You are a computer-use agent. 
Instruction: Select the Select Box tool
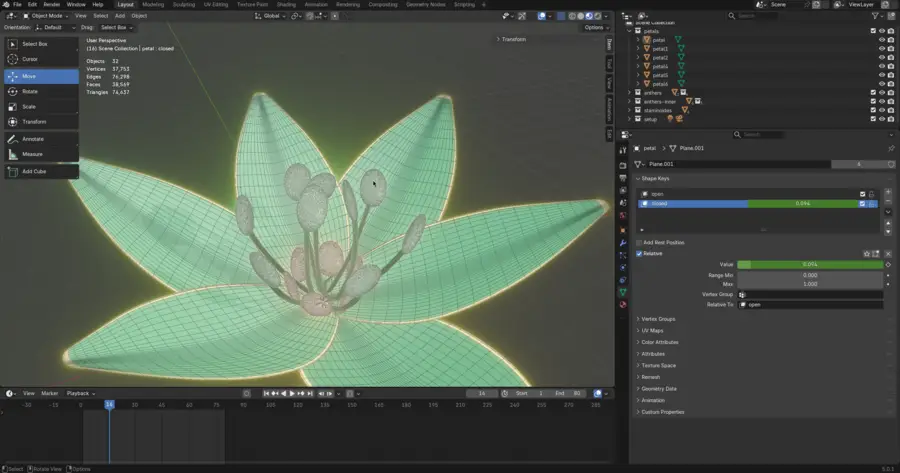(41, 44)
